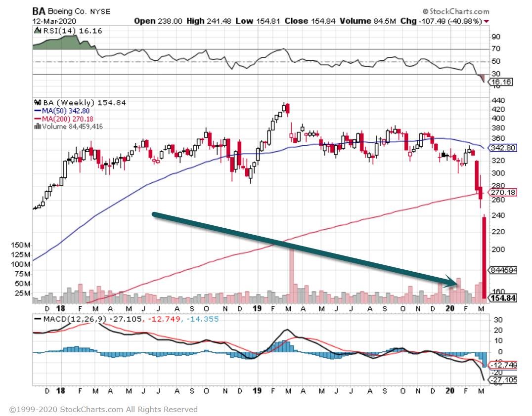
Task: Click the Open 238.00 value
Action: (x=158, y=21)
